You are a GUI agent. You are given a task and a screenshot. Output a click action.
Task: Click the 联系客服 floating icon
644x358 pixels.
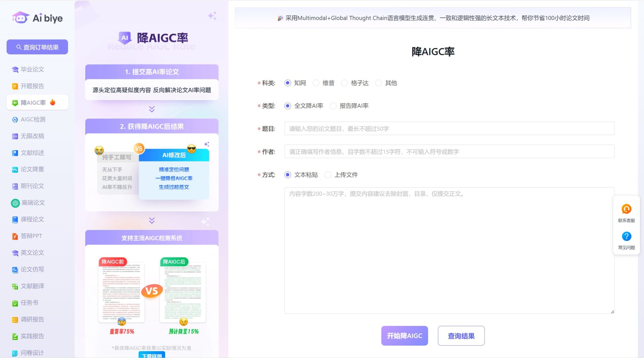(x=626, y=208)
